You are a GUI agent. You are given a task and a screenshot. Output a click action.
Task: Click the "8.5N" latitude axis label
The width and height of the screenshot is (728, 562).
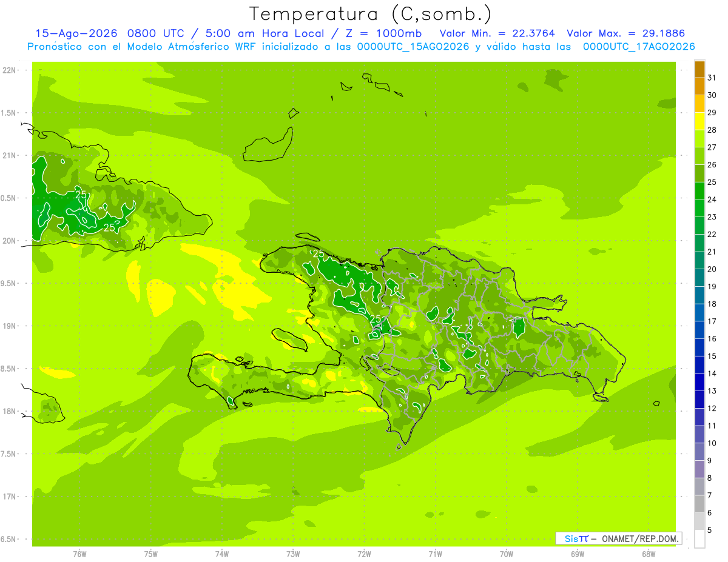8,369
